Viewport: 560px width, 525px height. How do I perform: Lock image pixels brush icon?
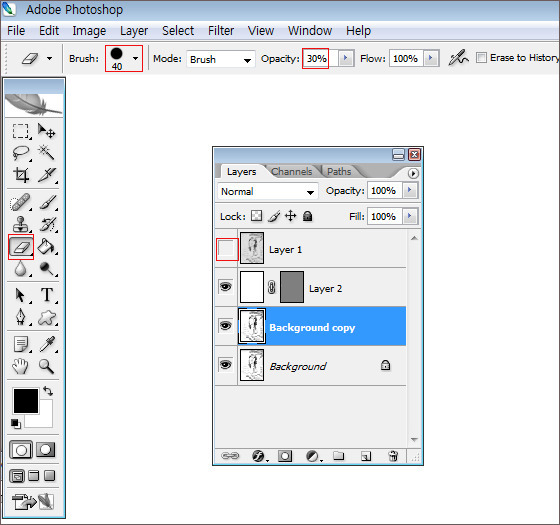[274, 216]
